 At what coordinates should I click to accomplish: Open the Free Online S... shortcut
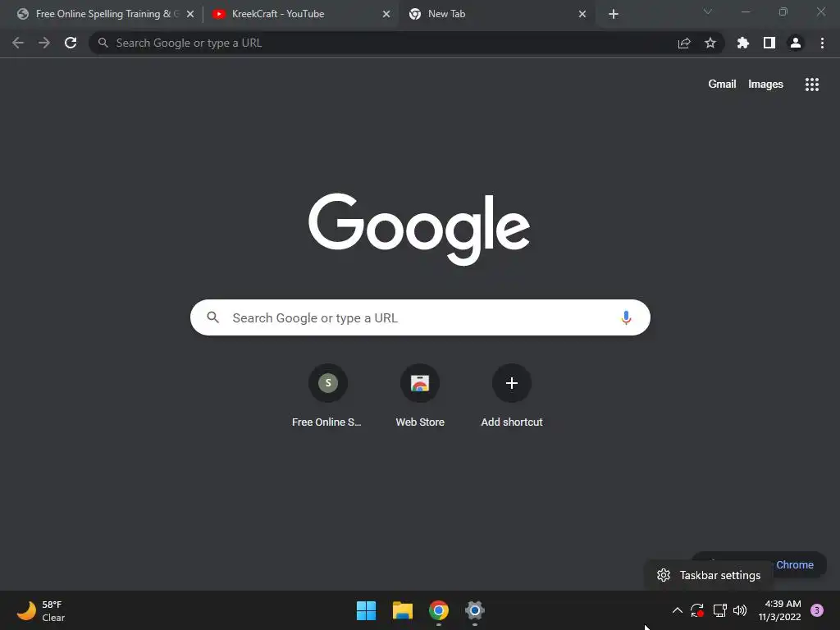327,396
